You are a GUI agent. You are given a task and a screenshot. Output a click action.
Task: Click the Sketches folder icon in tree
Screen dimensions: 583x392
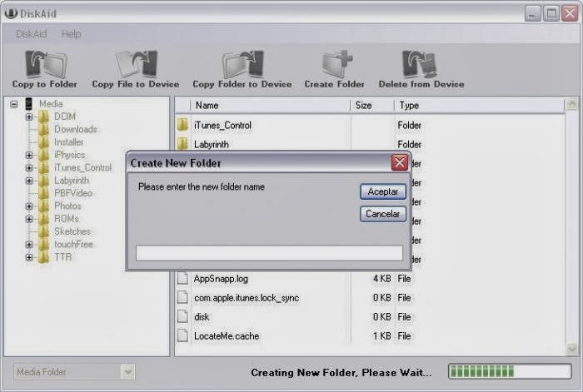44,231
